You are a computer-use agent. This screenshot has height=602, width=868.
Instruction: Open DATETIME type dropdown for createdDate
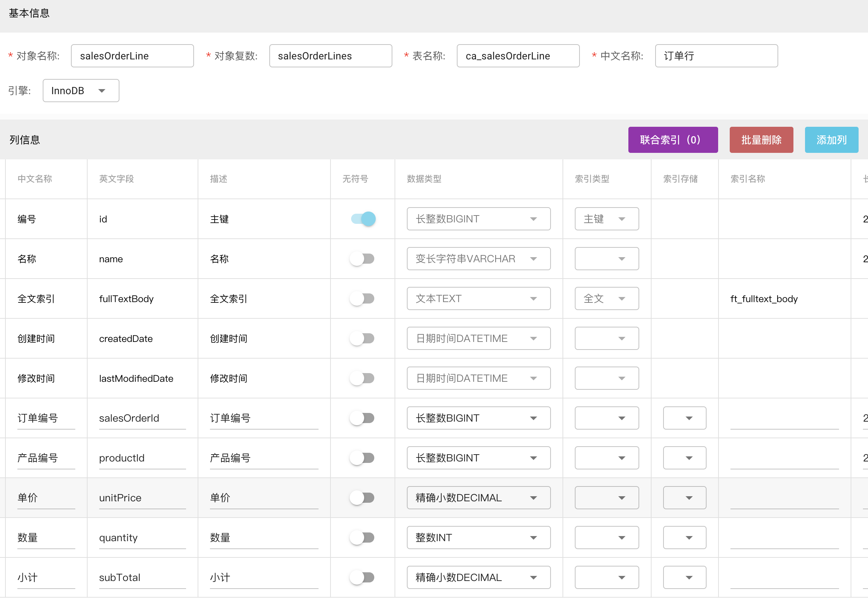point(478,338)
